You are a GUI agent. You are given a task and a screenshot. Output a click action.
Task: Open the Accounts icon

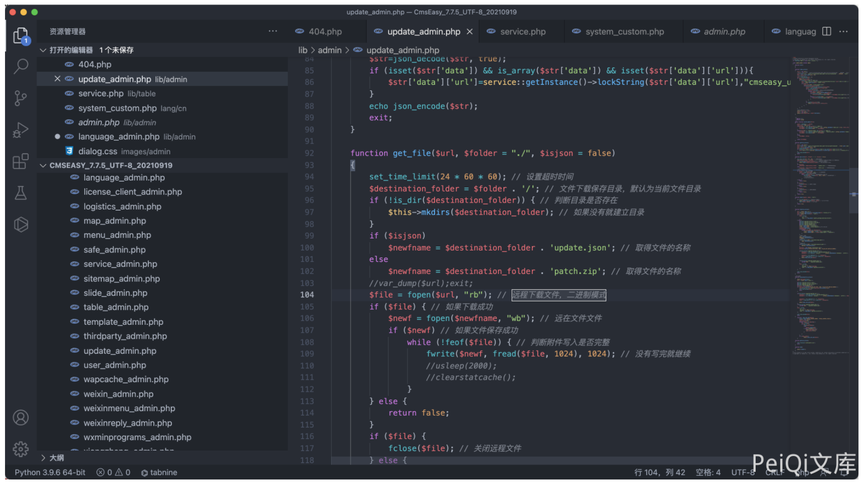[x=20, y=418]
